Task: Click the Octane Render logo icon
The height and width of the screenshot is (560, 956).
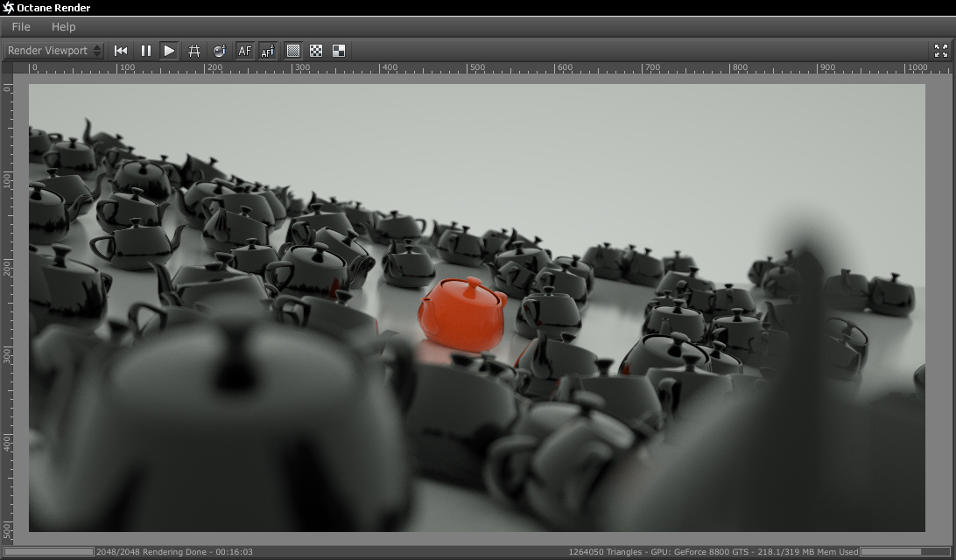Action: (x=8, y=8)
